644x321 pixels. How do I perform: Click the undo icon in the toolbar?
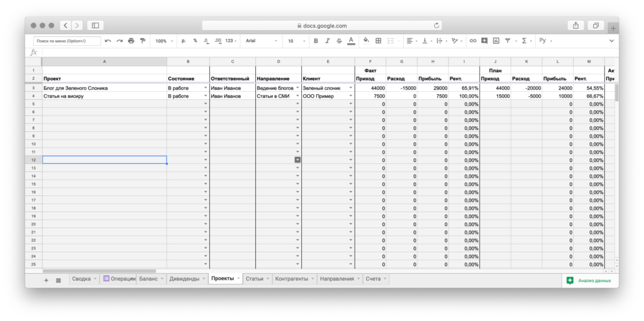[x=108, y=41]
